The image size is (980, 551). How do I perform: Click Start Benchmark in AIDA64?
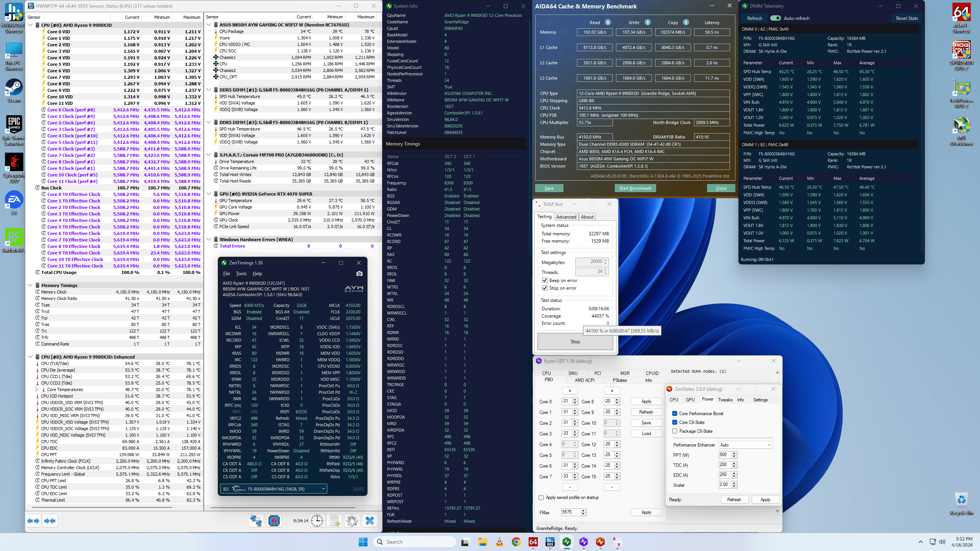(635, 188)
